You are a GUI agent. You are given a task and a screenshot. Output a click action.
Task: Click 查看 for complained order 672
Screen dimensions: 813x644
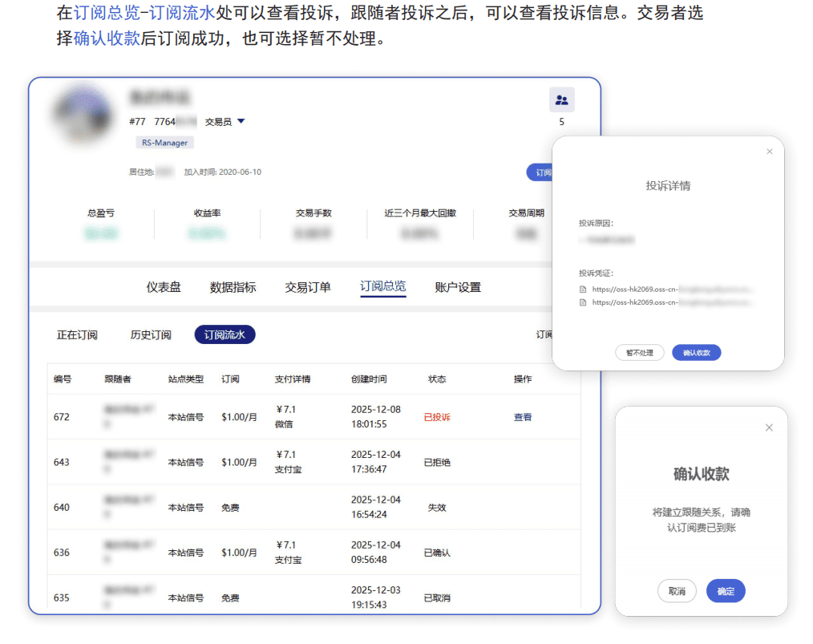pos(523,417)
